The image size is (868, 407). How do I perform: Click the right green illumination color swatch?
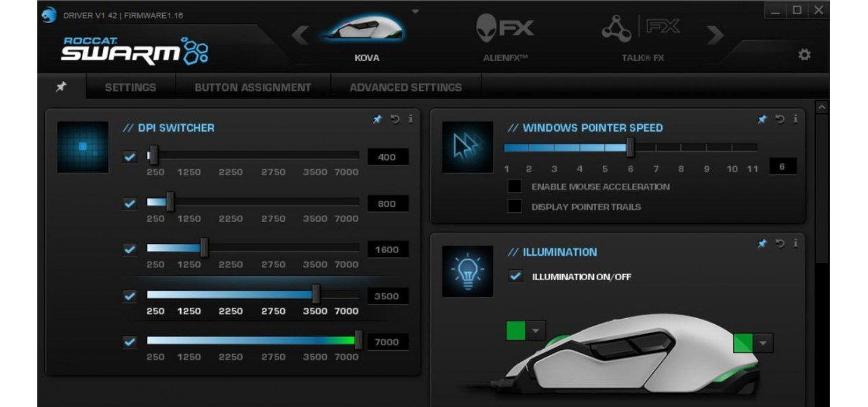(x=743, y=343)
